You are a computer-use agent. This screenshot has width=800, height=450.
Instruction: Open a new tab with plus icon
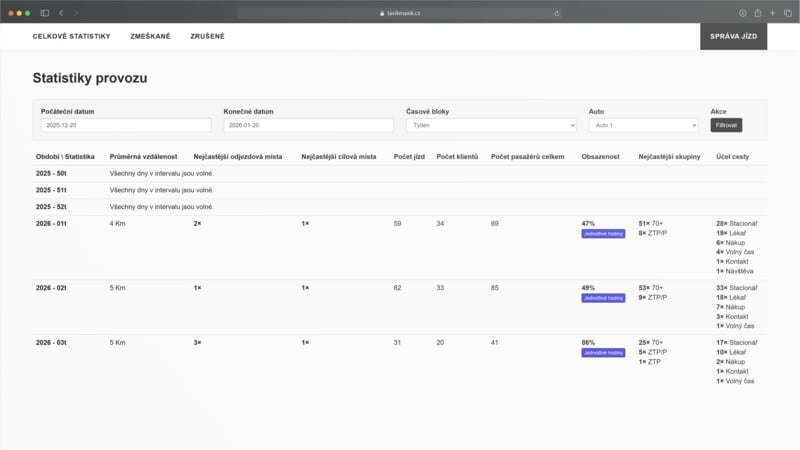[x=772, y=13]
